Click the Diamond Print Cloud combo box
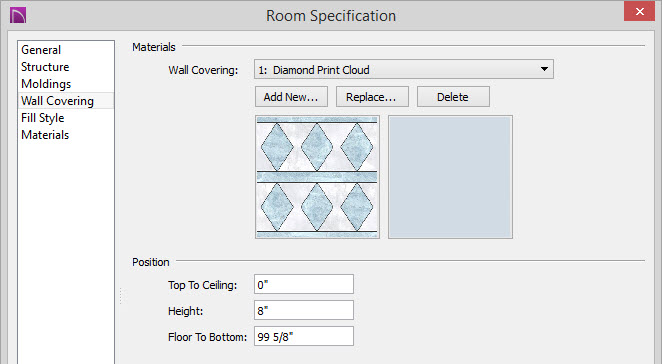Viewport: 662px width, 364px height. [x=404, y=69]
